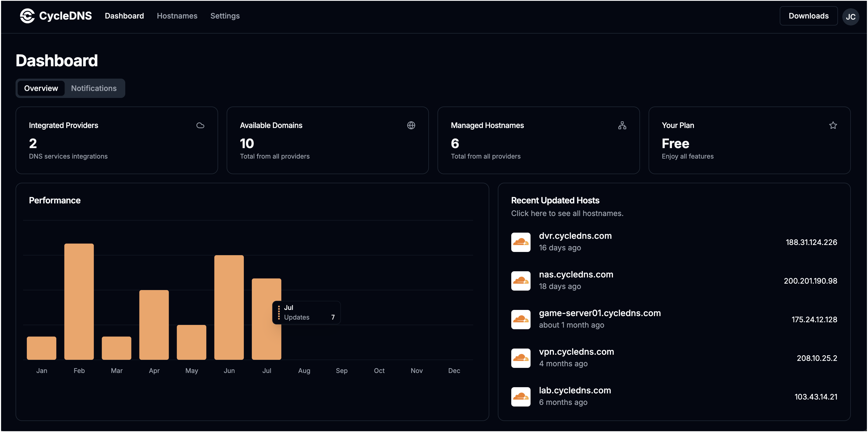This screenshot has width=868, height=432.
Task: Open the JC profile avatar
Action: tap(851, 16)
